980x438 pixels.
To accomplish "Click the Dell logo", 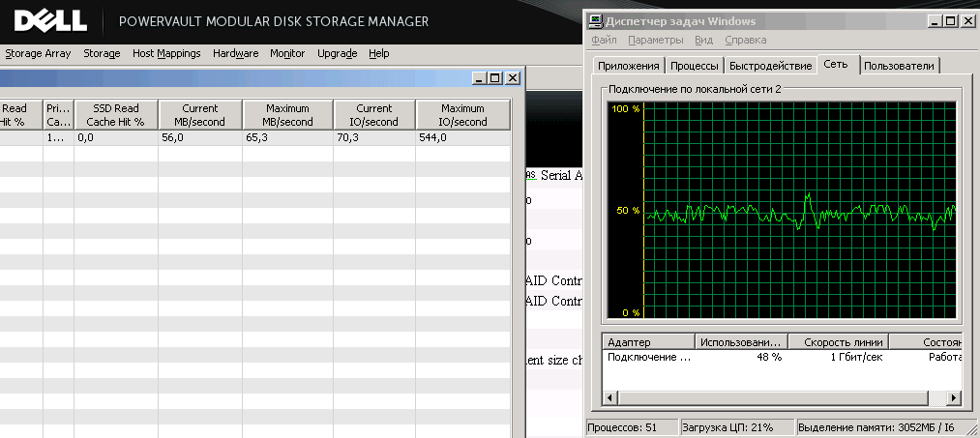I will pos(49,20).
